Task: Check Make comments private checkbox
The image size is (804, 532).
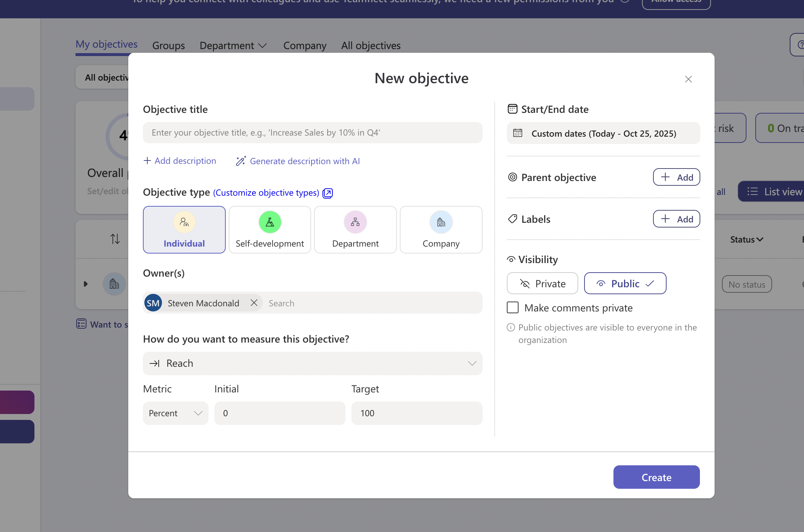Action: (x=513, y=307)
